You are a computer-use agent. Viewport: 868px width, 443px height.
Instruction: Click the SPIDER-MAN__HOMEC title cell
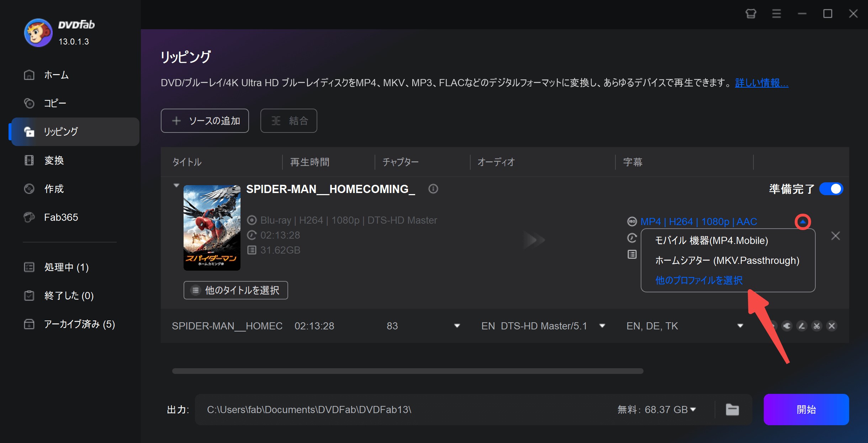coord(227,326)
